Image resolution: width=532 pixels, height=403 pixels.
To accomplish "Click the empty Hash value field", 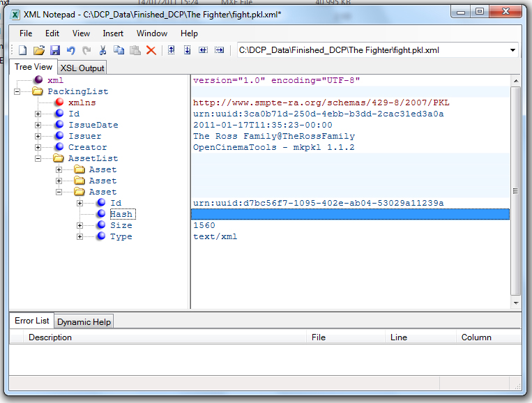I will click(x=350, y=214).
